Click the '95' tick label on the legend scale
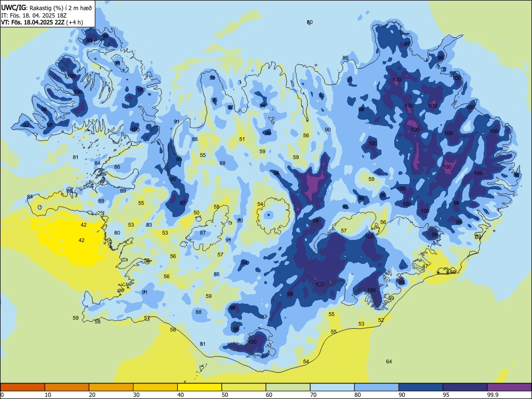The height and width of the screenshot is (399, 532). (x=446, y=395)
